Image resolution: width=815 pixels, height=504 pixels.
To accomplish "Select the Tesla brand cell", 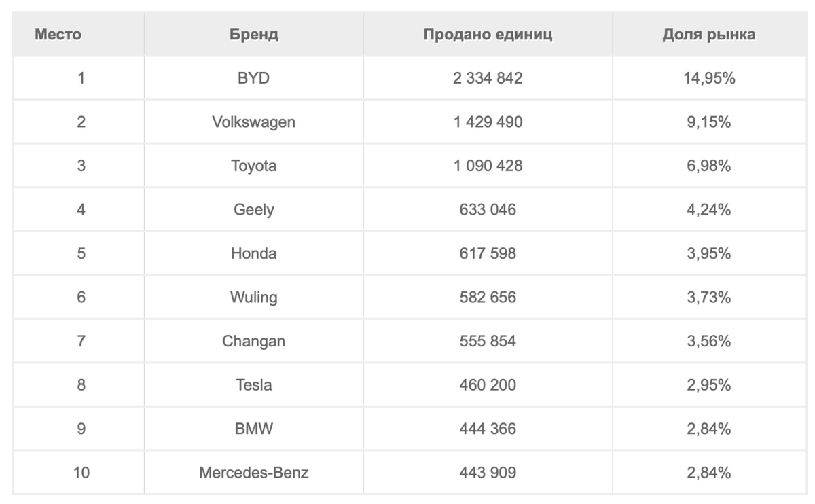I will tap(253, 385).
